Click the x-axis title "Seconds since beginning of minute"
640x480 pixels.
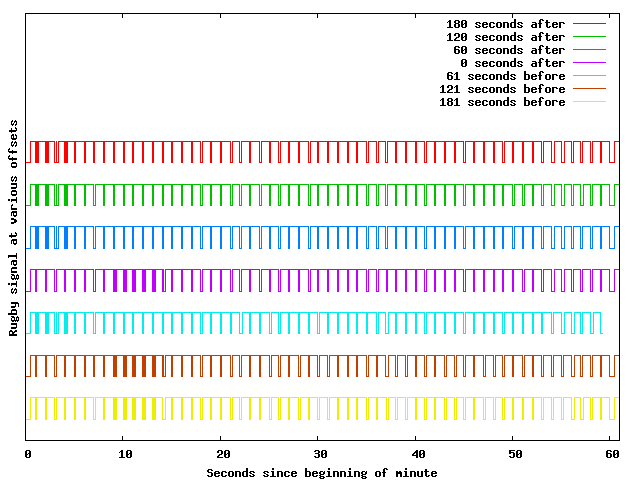click(x=321, y=472)
